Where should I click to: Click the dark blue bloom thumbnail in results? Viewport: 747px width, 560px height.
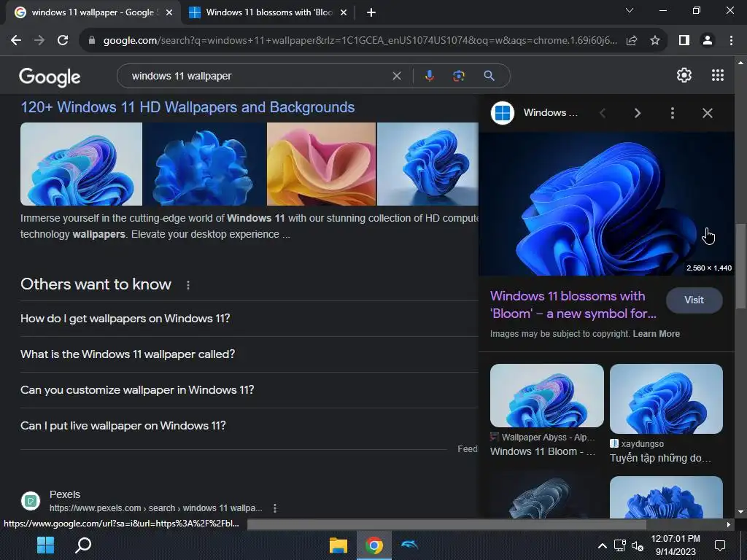tap(204, 164)
